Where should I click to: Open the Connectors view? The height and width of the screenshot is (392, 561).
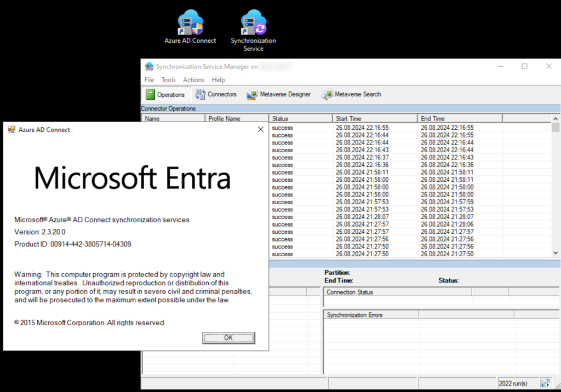[216, 94]
